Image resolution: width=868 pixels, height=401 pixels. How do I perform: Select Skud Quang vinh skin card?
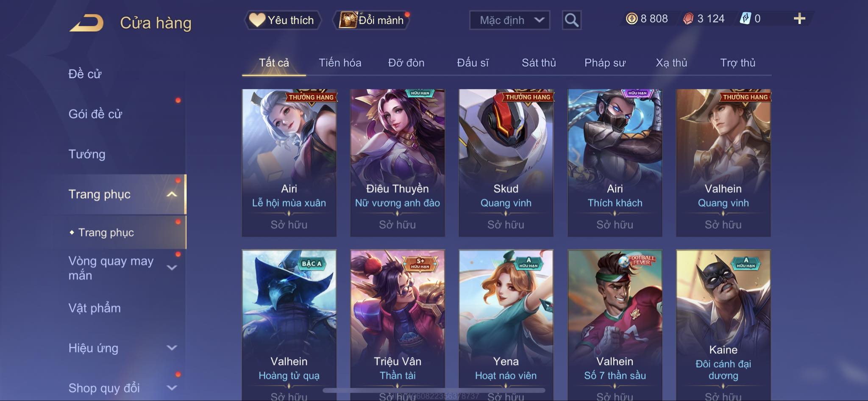(x=506, y=163)
